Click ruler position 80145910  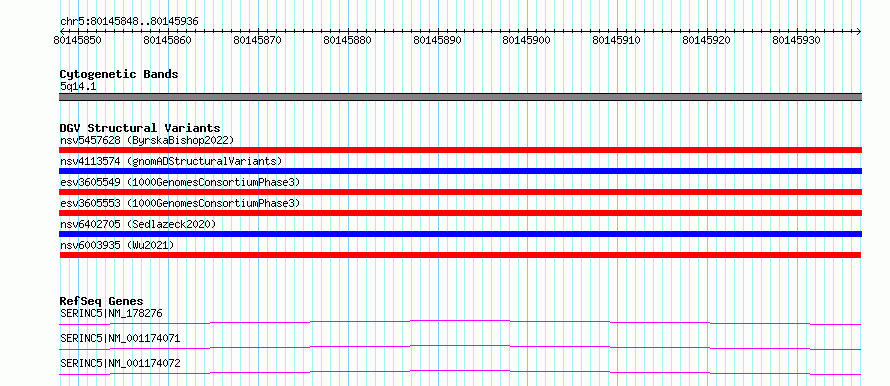coord(617,40)
